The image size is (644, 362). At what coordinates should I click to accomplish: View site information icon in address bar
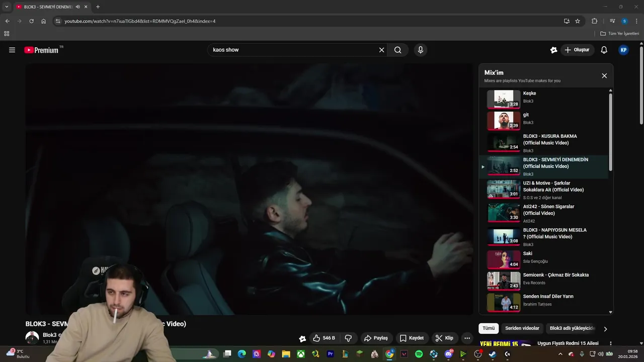tap(58, 21)
